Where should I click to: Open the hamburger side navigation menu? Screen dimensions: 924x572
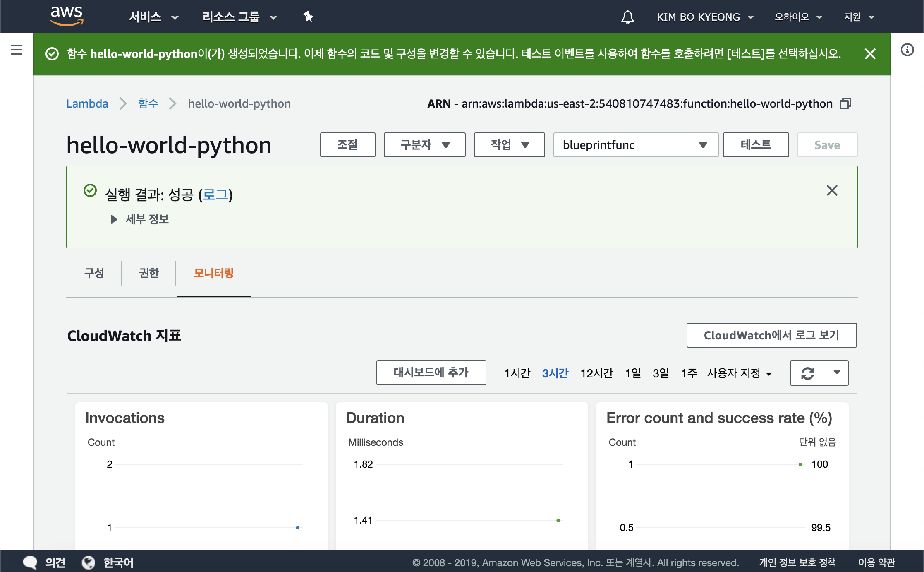pyautogui.click(x=17, y=50)
